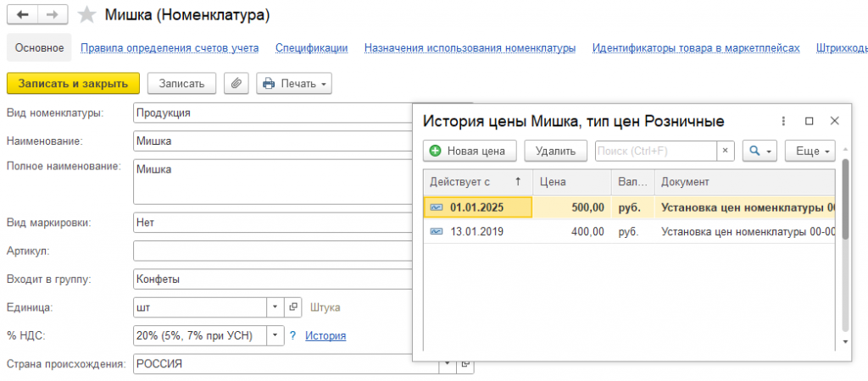Open Назначения использования номенклатуры link
Viewport: 868px width, 381px height.
[470, 48]
